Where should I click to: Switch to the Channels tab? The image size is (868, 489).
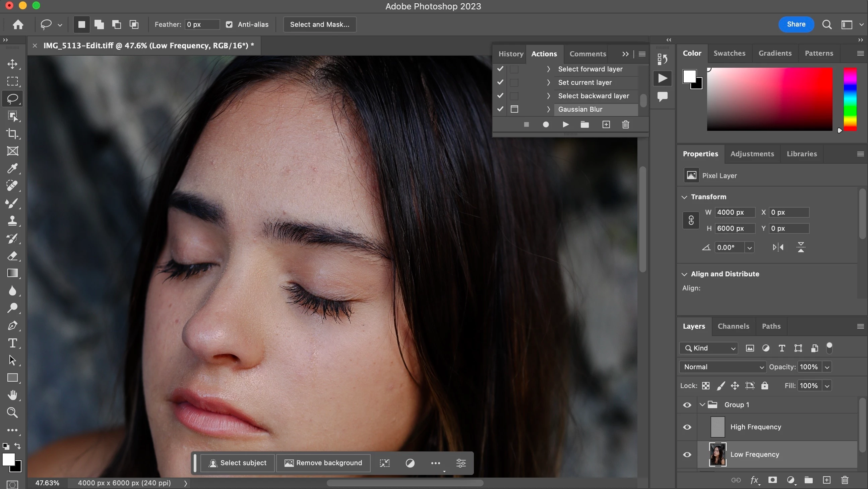[x=733, y=326]
